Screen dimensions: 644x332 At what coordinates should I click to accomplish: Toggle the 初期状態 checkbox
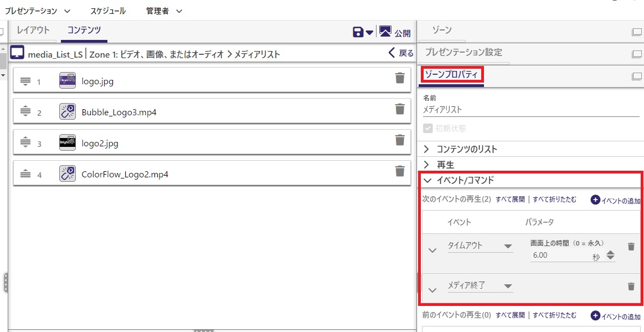[427, 129]
